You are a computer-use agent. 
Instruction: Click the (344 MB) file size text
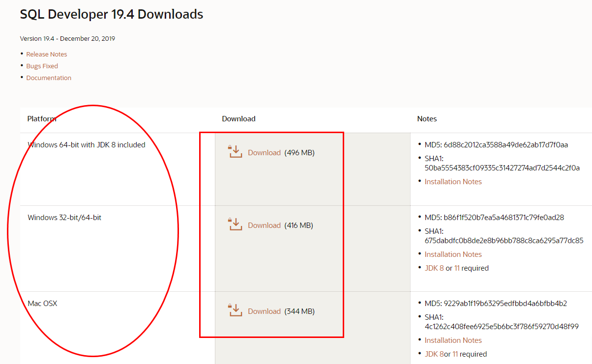299,311
